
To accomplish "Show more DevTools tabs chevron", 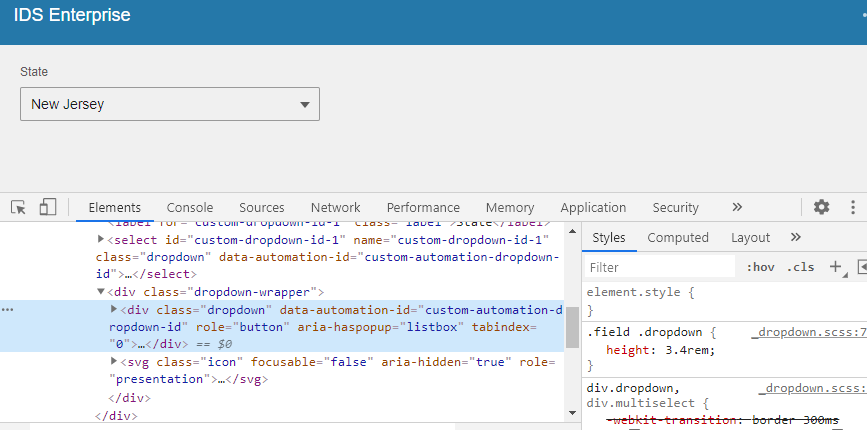I will tap(737, 207).
